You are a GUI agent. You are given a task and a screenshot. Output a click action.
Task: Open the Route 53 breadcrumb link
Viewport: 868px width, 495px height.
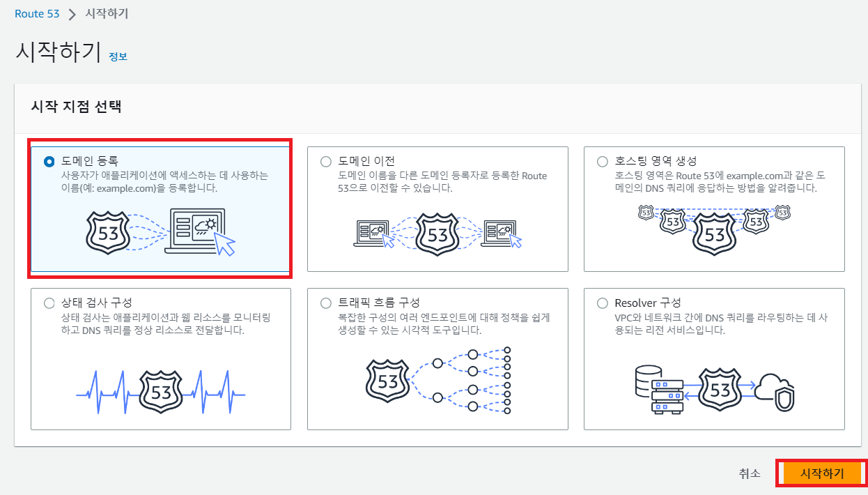37,13
